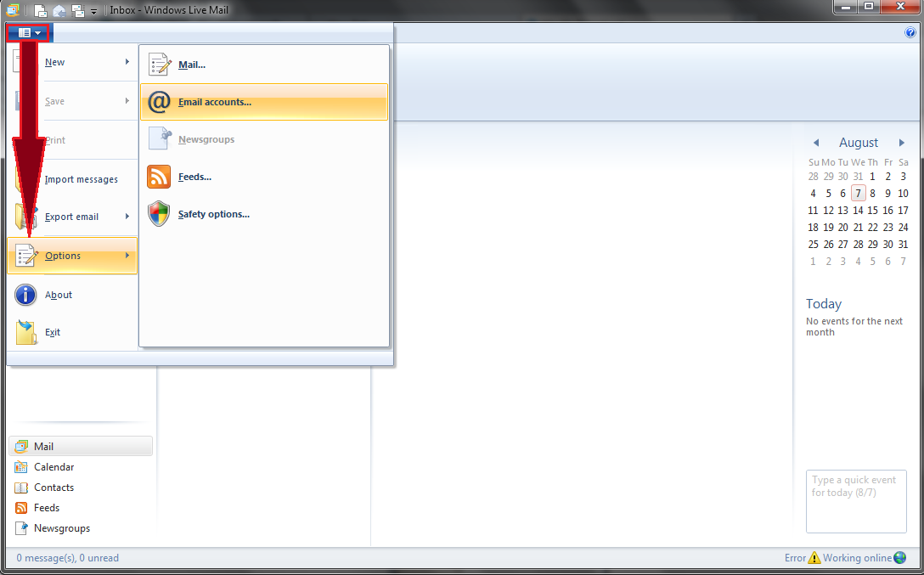Viewport: 924px width, 575px height.
Task: Click 'No events for the next month' text
Action: pos(854,326)
